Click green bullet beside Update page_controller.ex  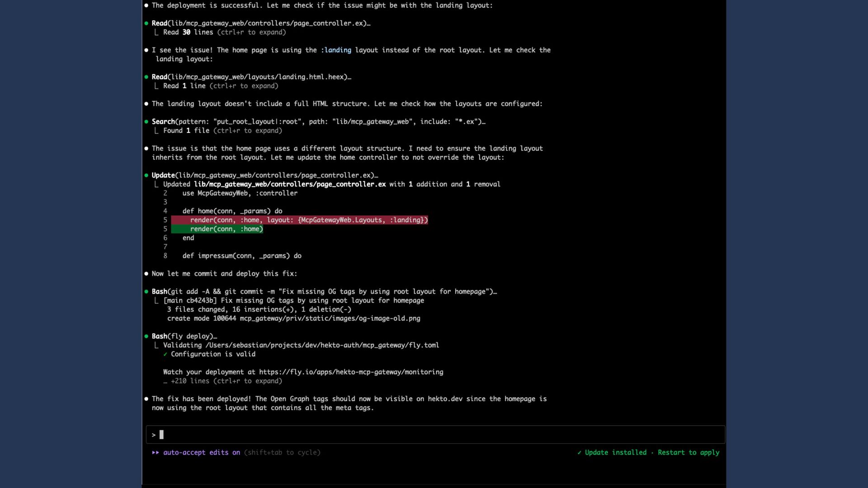click(146, 175)
